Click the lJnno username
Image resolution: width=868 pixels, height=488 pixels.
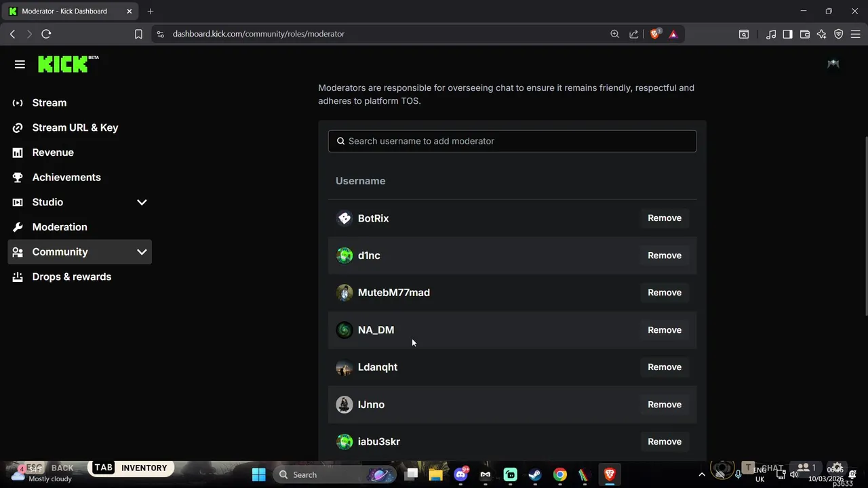371,405
